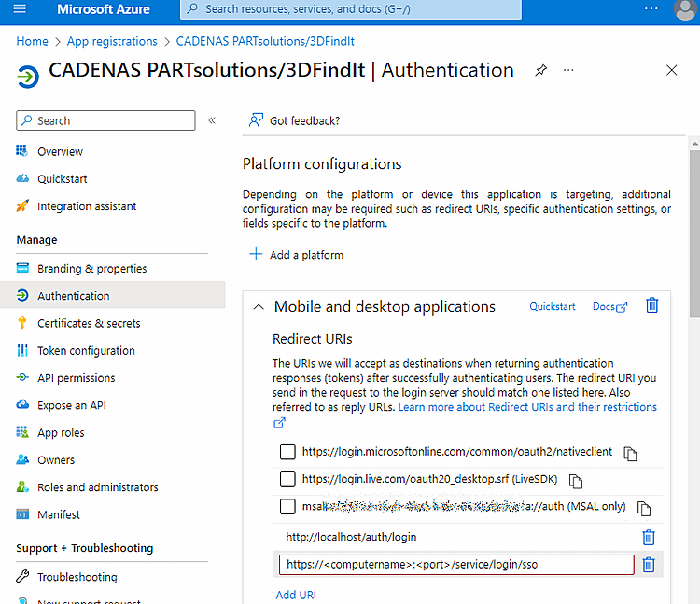
Task: Delete Mobile and desktop applications platform
Action: pyautogui.click(x=652, y=305)
